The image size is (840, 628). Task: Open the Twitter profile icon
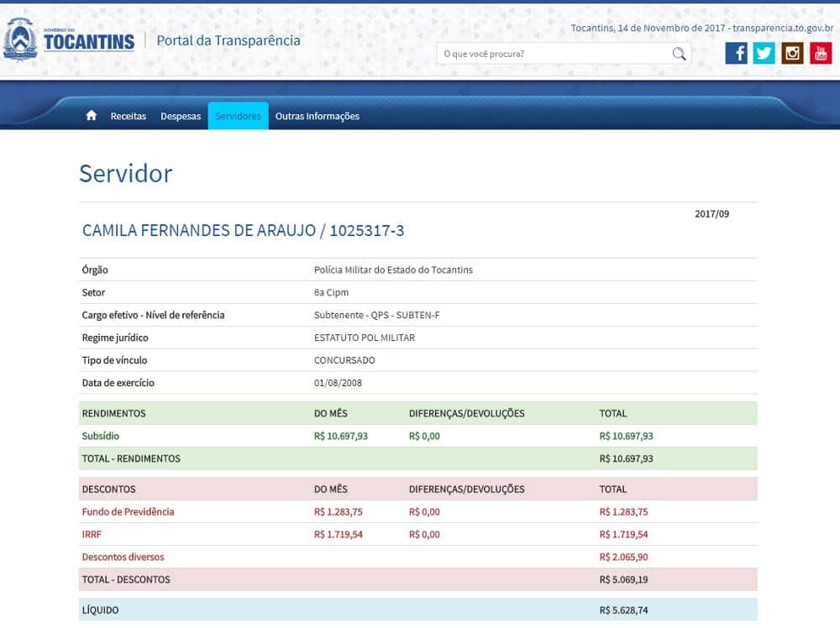pos(764,54)
